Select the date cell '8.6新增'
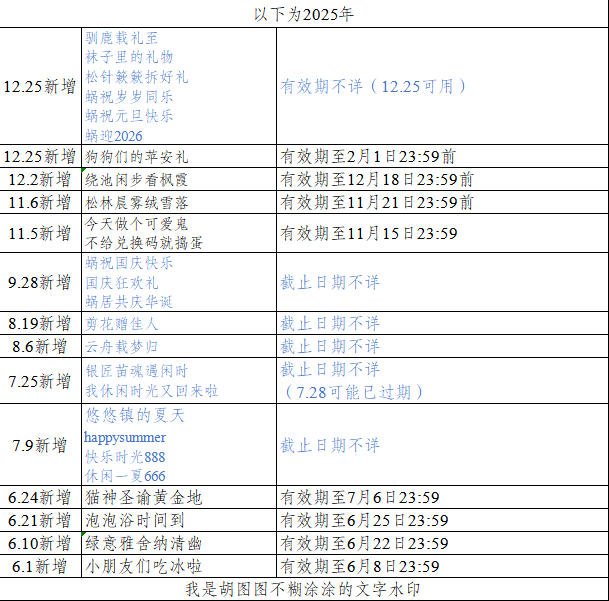 click(40, 346)
